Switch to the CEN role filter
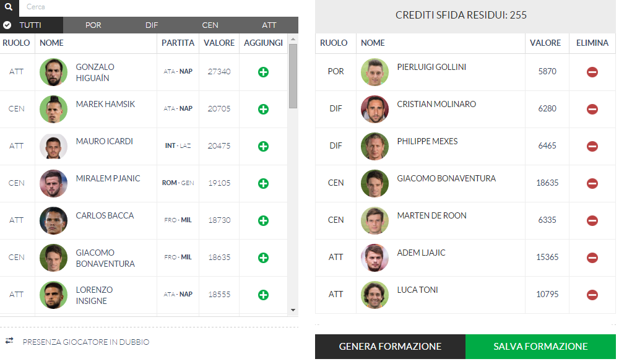The width and height of the screenshot is (619, 364). [x=210, y=25]
